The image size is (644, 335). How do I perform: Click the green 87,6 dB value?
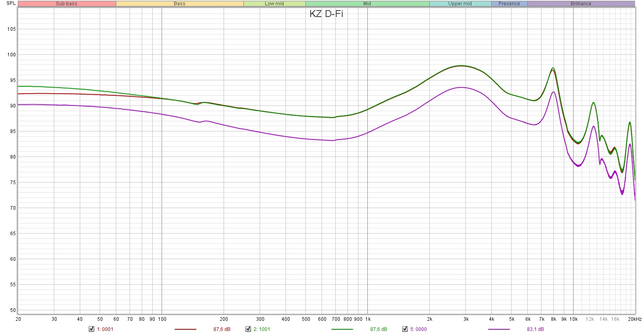379,329
